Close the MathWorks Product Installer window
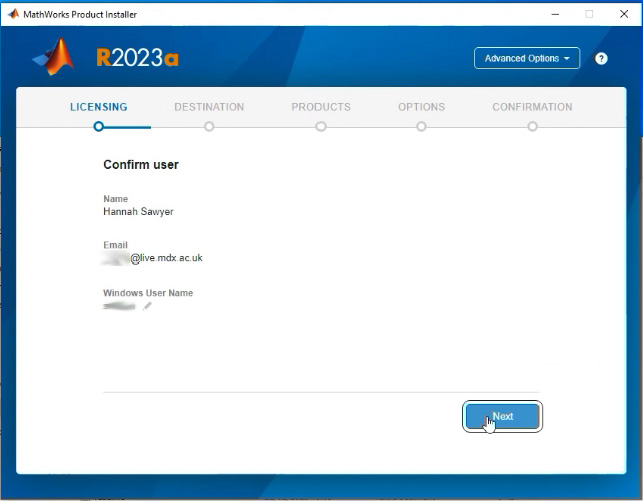The width and height of the screenshot is (643, 501). tap(624, 14)
